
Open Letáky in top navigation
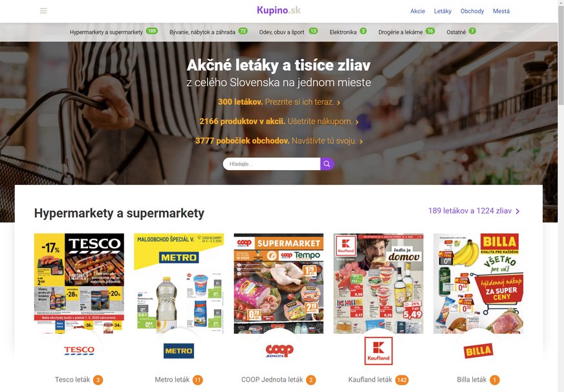click(x=442, y=11)
